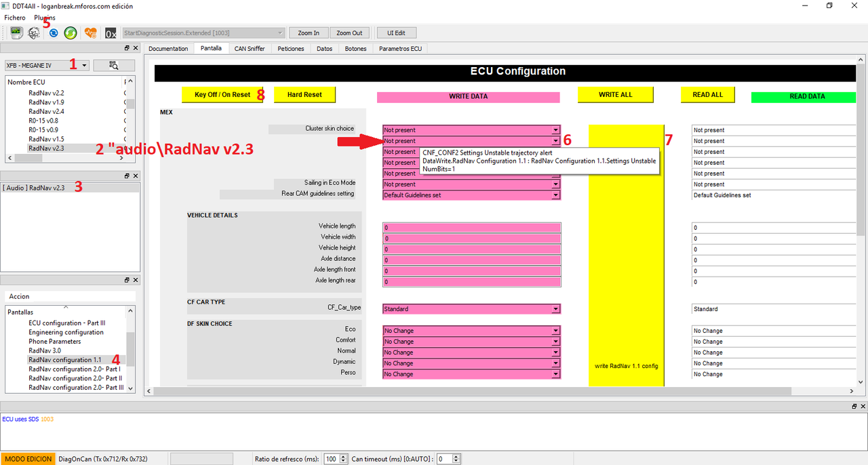Click the Zoom In button
The height and width of the screenshot is (465, 868).
pyautogui.click(x=309, y=33)
